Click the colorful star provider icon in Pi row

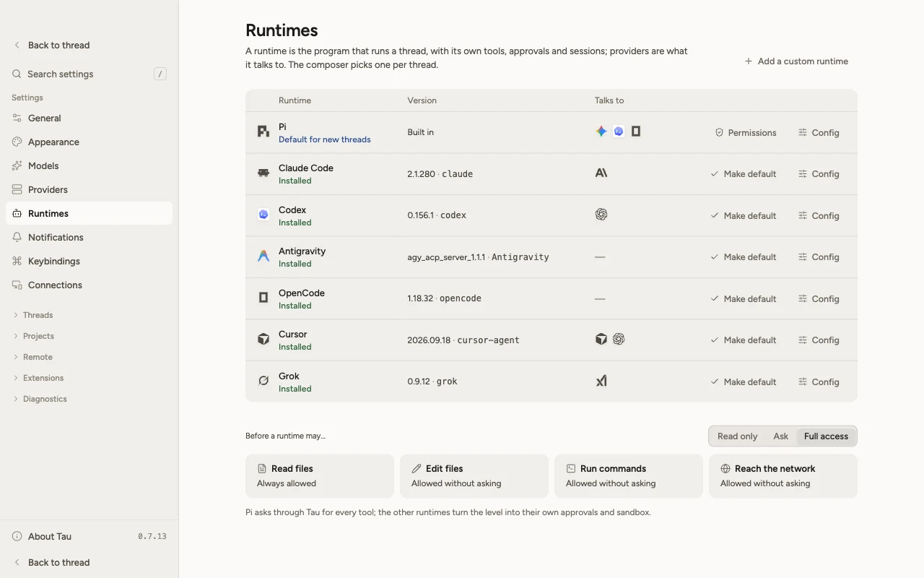point(601,131)
